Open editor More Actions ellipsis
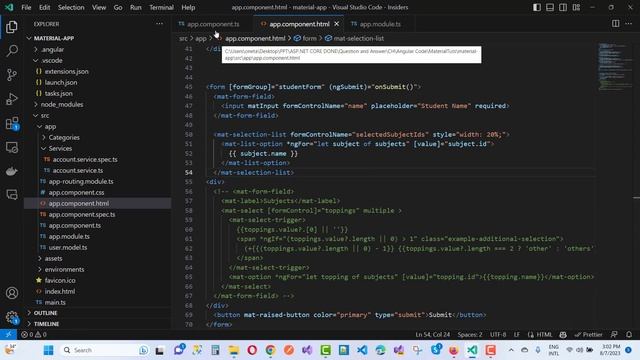 [x=629, y=24]
